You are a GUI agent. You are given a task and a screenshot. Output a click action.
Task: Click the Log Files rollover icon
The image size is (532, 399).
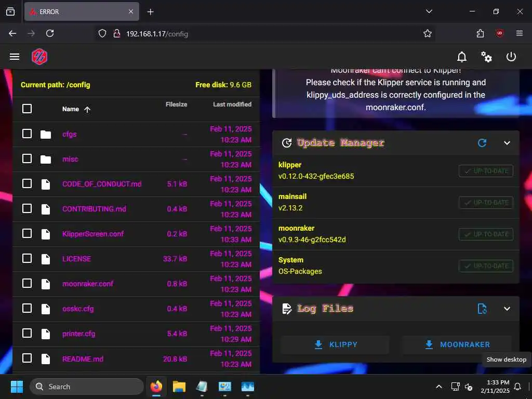[x=482, y=309]
